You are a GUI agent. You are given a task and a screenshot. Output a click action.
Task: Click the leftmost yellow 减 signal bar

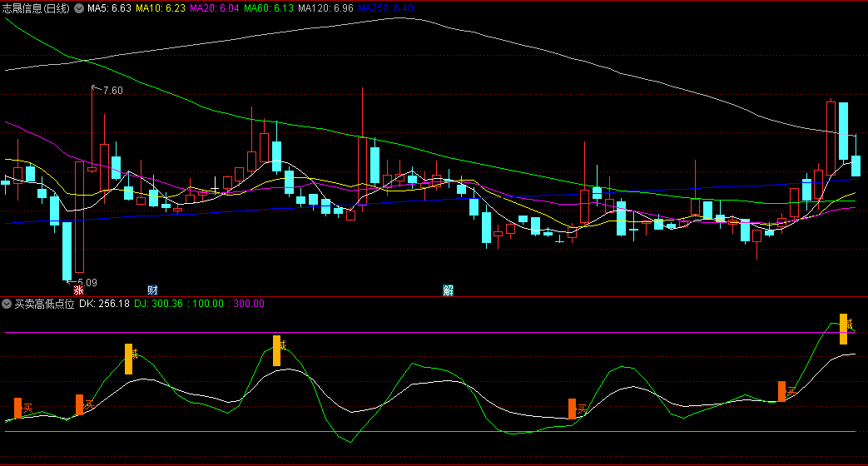(x=129, y=359)
